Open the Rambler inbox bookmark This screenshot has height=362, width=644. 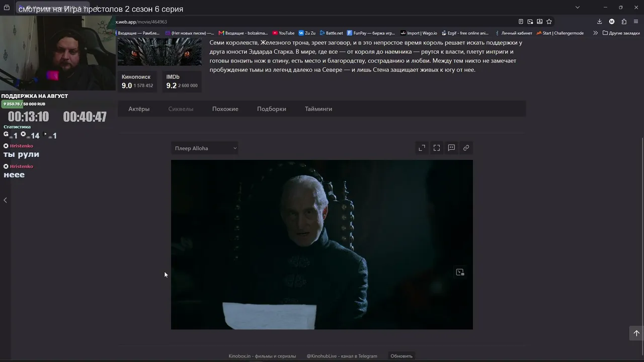tap(138, 33)
